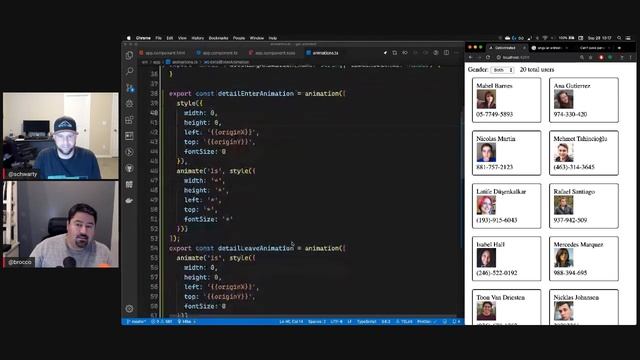640x360 pixels.
Task: Open the Window menu in the menu bar
Action: click(x=257, y=38)
